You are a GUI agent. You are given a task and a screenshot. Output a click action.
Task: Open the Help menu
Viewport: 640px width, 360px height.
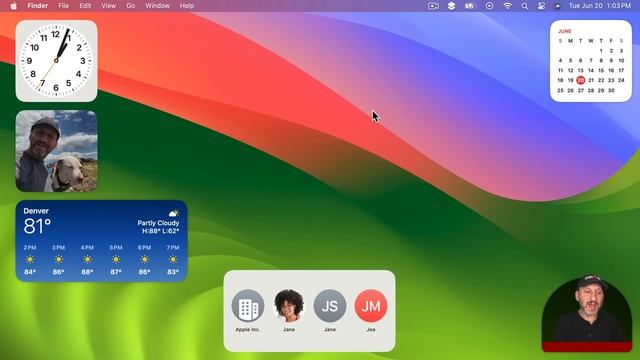187,6
